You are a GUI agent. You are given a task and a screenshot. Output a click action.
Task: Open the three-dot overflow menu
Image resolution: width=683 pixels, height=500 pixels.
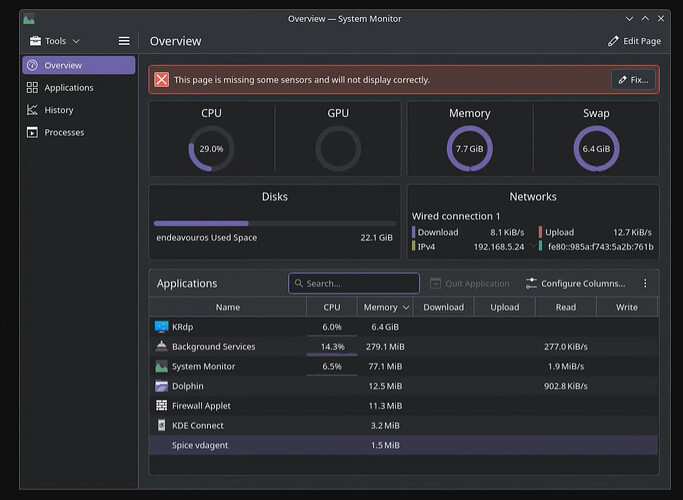(645, 284)
